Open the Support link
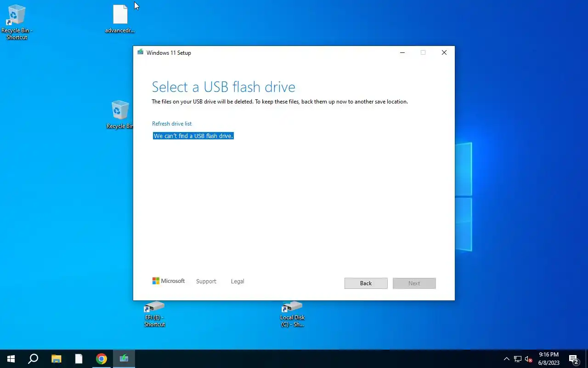Viewport: 588px width, 368px height. (206, 281)
